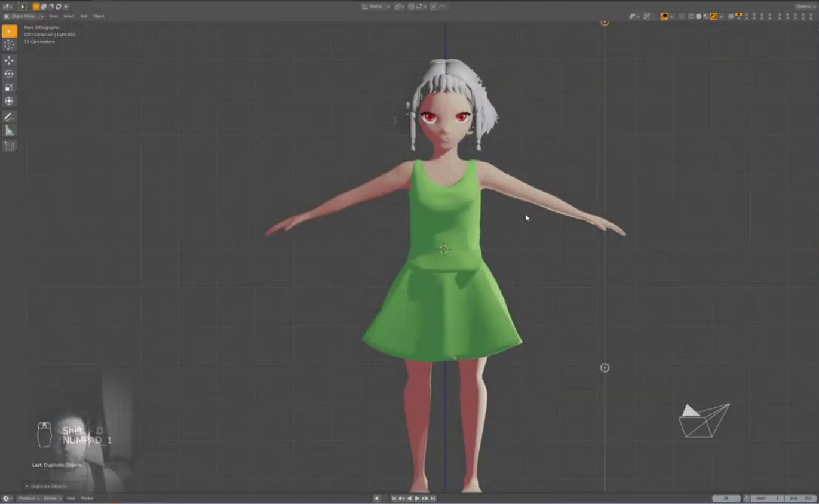Viewport: 819px width, 504px height.
Task: Jump to the start frame
Action: 394,498
